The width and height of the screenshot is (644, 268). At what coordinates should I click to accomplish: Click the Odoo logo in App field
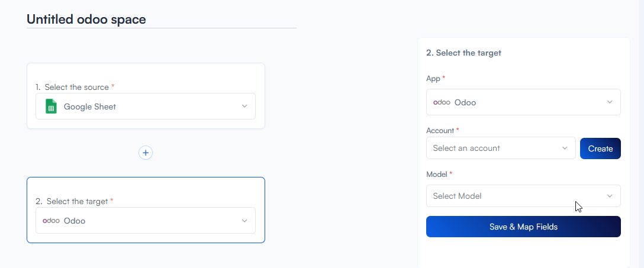tap(442, 102)
